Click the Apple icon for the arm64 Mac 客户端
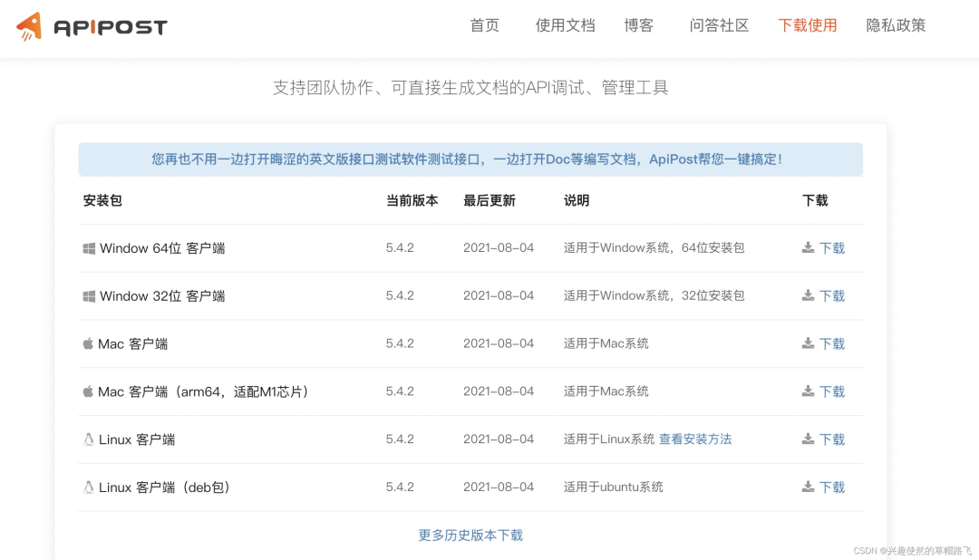This screenshot has width=979, height=560. 87,391
